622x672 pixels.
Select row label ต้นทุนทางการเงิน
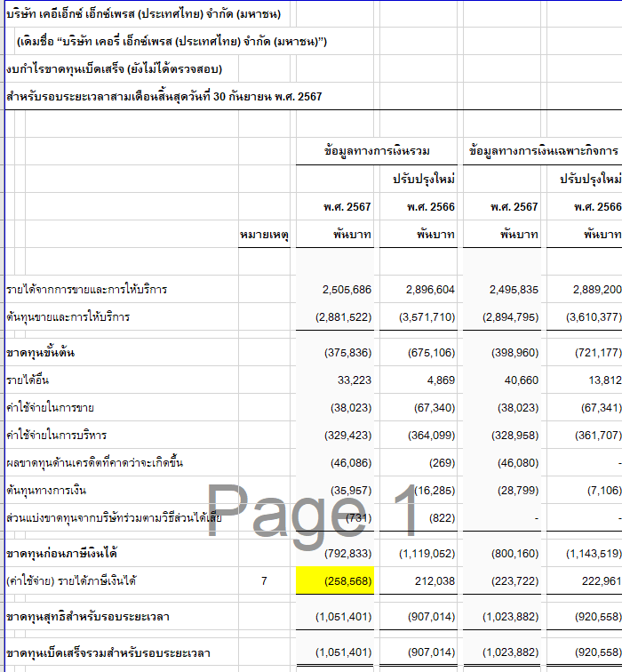[x=46, y=490]
